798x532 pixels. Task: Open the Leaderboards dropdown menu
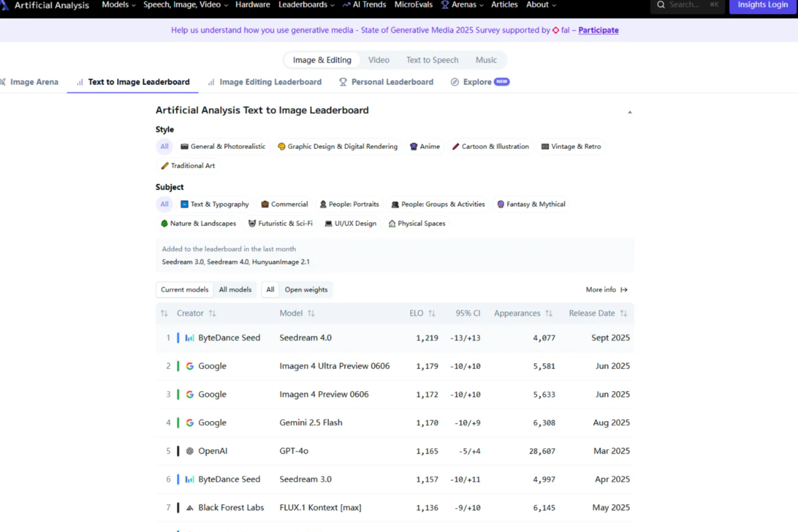(x=307, y=5)
